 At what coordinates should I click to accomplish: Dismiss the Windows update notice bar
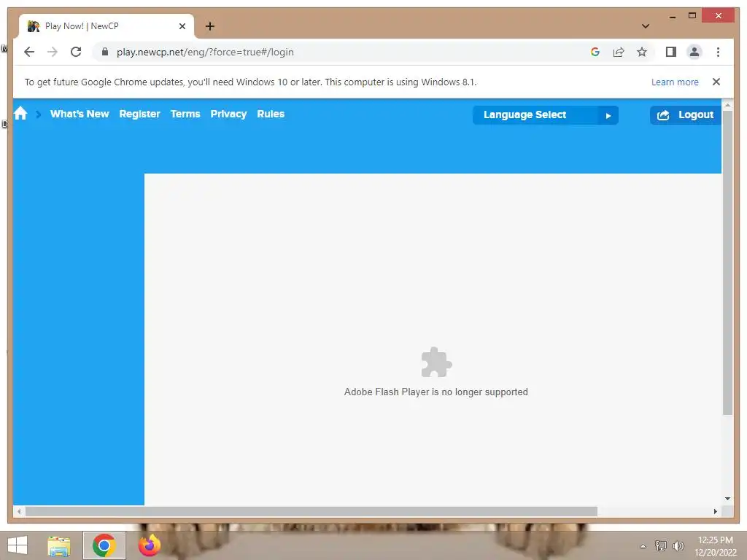716,82
